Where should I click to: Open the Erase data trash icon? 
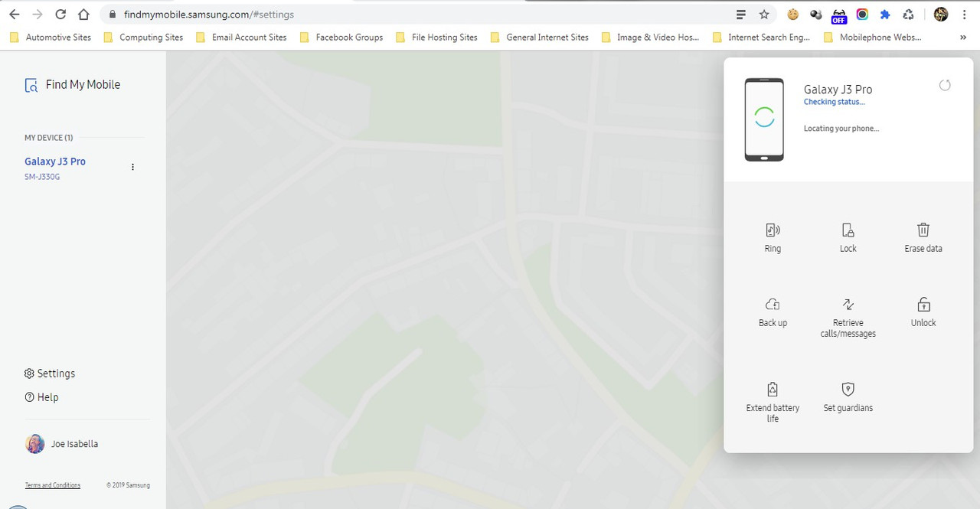pyautogui.click(x=923, y=230)
